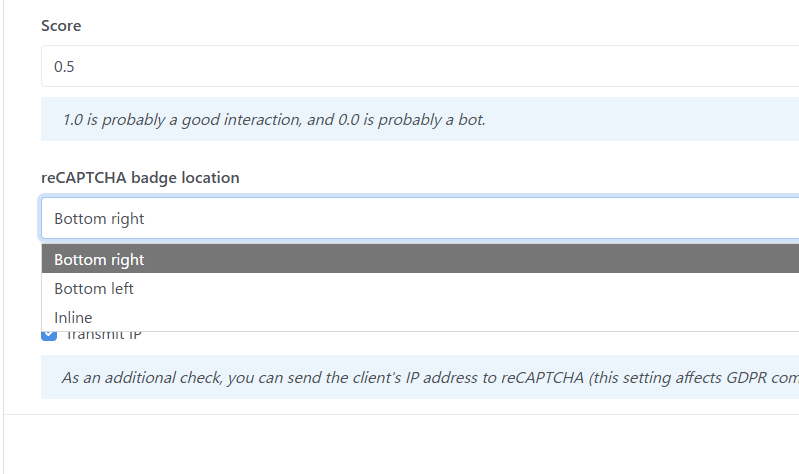
Task: Choose "Bottom left" from the list
Action: coord(94,289)
